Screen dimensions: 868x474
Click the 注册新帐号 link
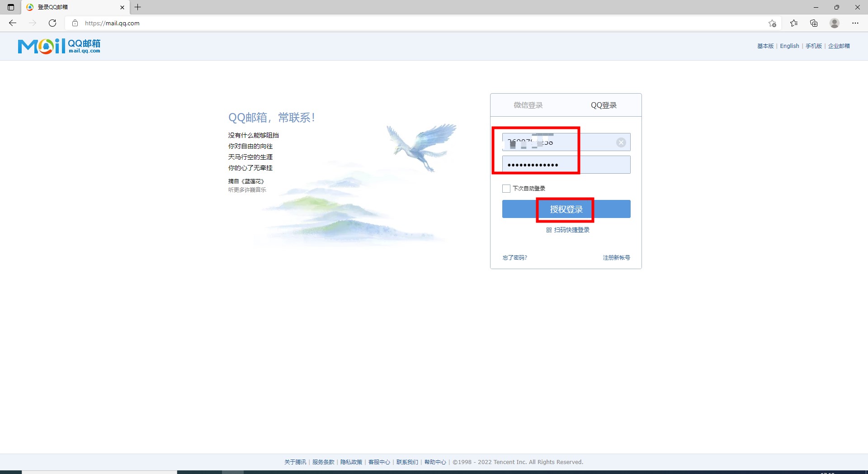click(616, 258)
